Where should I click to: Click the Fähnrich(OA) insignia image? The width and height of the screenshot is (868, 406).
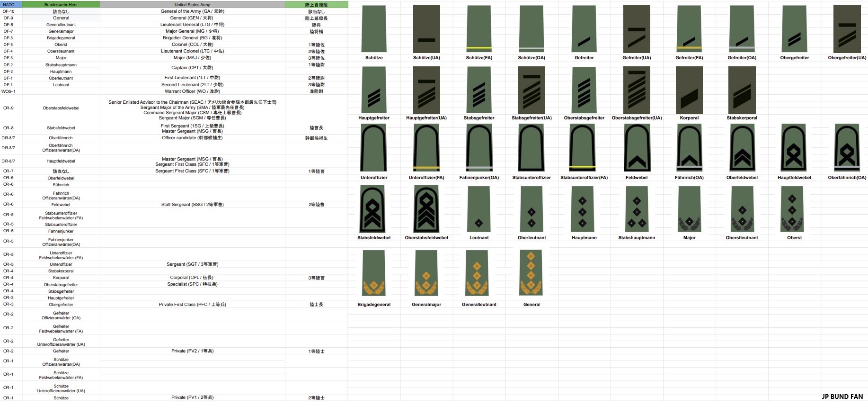click(689, 147)
